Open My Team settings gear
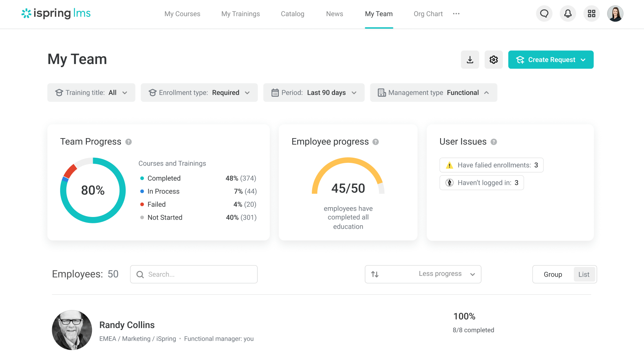644x361 pixels. tap(494, 60)
